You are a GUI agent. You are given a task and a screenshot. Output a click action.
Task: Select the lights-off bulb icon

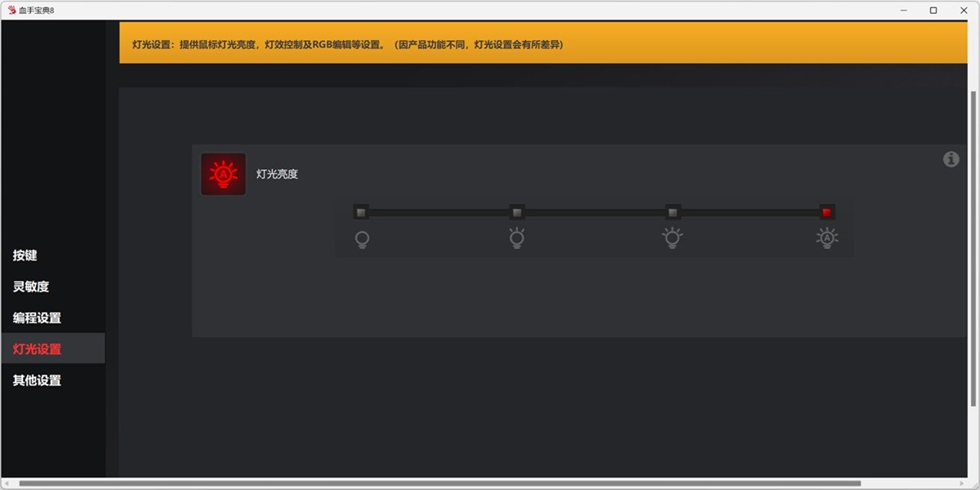[362, 238]
